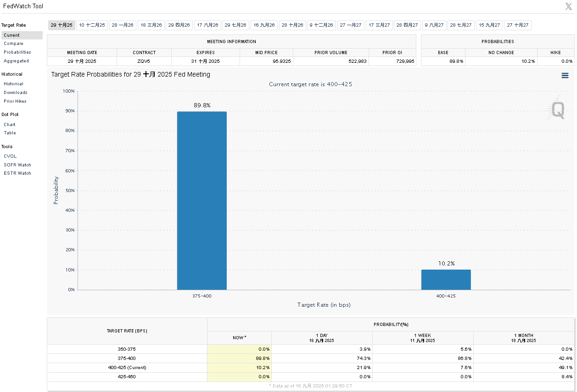This screenshot has width=577, height=392.
Task: Open the chart hamburger menu
Action: pos(565,76)
